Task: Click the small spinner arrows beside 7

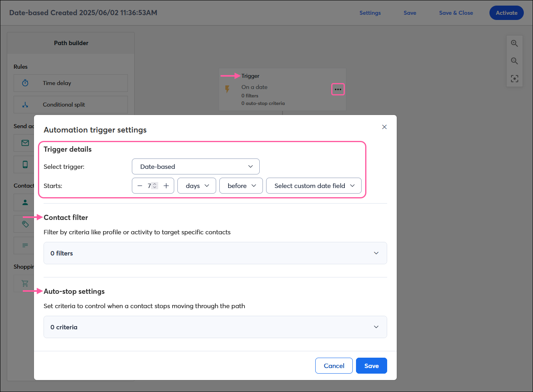Action: [155, 186]
